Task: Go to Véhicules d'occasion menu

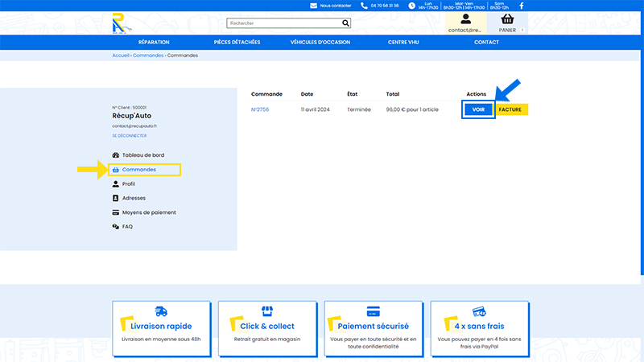Action: click(320, 43)
